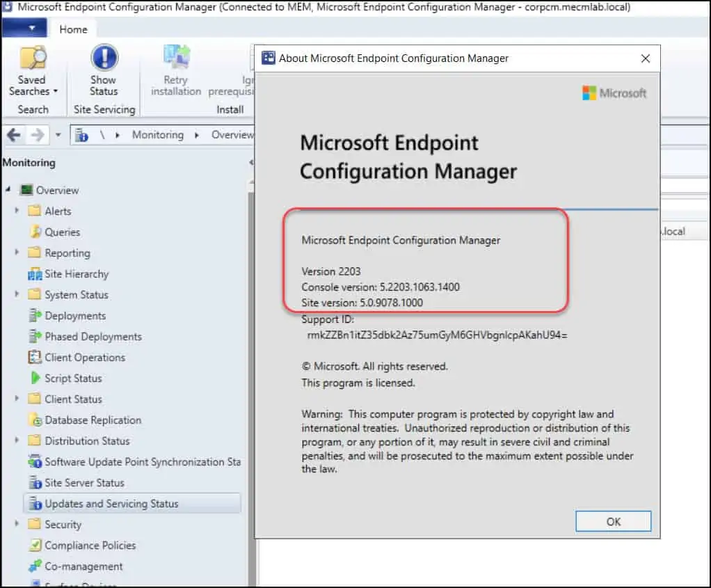This screenshot has height=588, width=711.
Task: Close the About Configuration Manager dialog
Action: [645, 58]
